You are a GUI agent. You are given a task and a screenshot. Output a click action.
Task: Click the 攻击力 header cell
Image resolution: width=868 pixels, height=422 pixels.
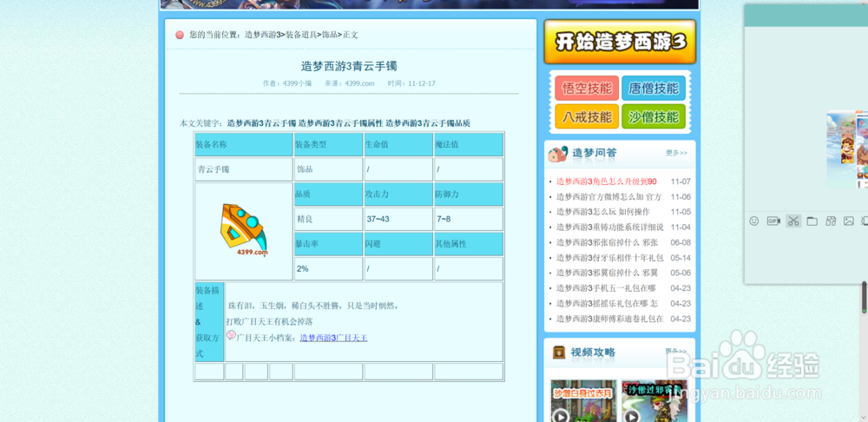coord(398,195)
